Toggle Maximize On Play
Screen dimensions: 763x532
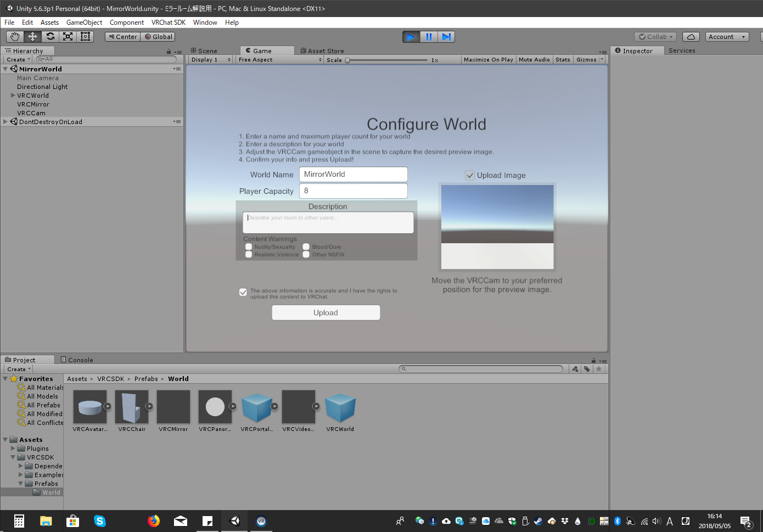(x=488, y=59)
